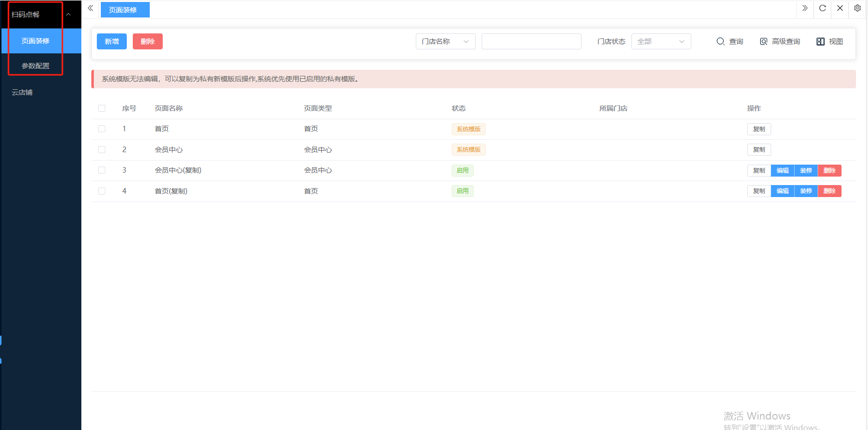Check the checkbox for row 1 首页
Screen dimensions: 868x430
pos(102,129)
